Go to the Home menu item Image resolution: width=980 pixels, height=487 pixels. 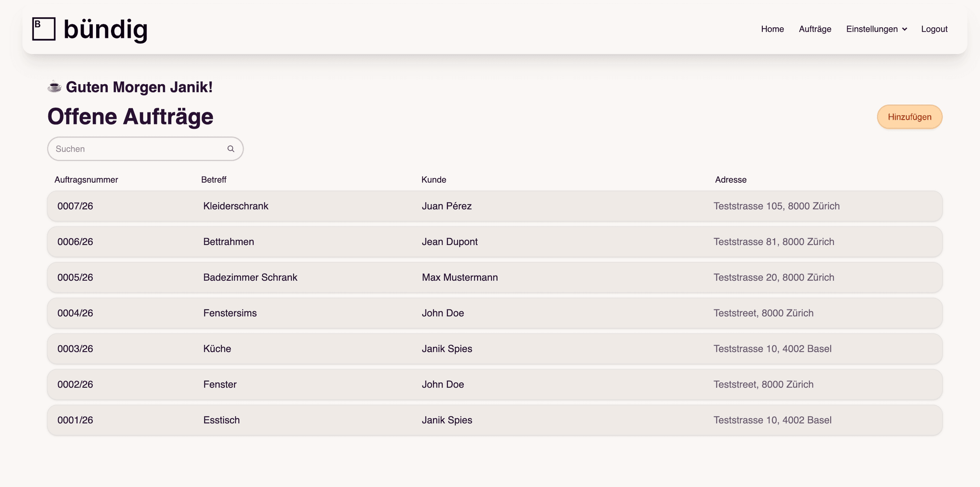pos(772,29)
